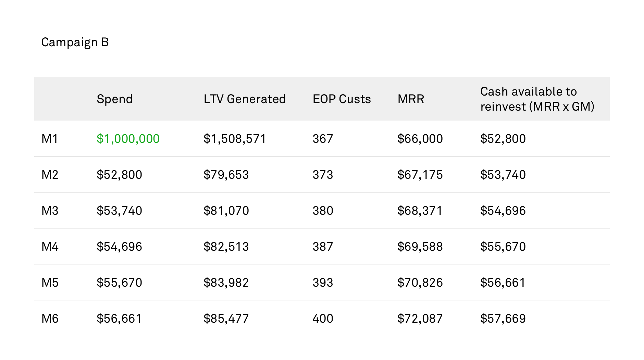Select M6 cash value $57,669
Image resolution: width=644 pixels, height=360 pixels.
[503, 319]
